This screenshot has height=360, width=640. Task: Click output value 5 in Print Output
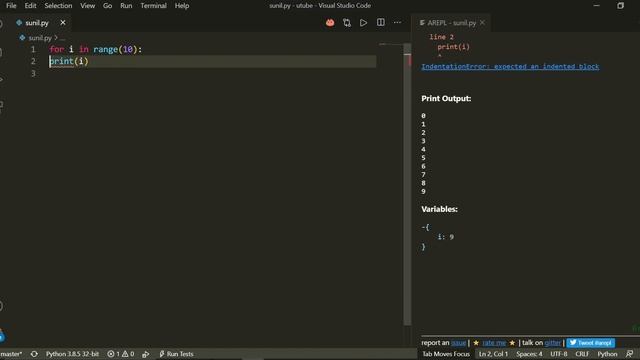click(423, 158)
